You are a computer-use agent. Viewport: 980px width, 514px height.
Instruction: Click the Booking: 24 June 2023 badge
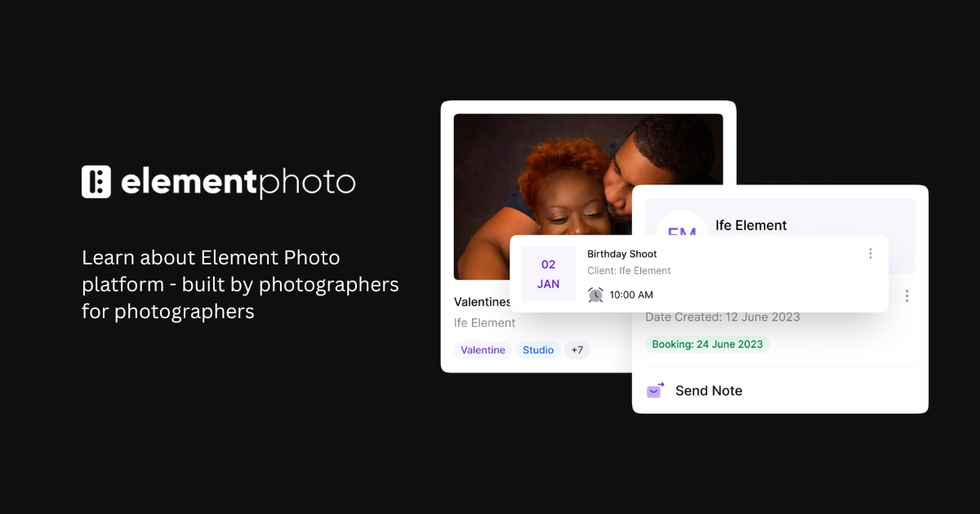click(x=707, y=344)
